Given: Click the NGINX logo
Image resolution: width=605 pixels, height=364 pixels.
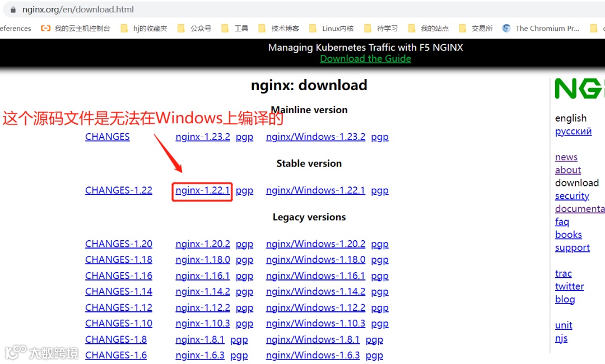Looking at the screenshot, I should [579, 88].
